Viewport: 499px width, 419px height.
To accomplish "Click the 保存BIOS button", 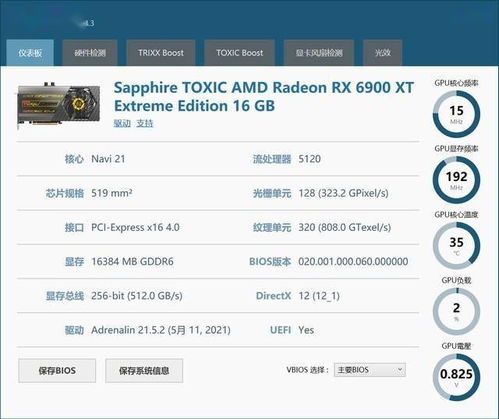I will point(57,371).
